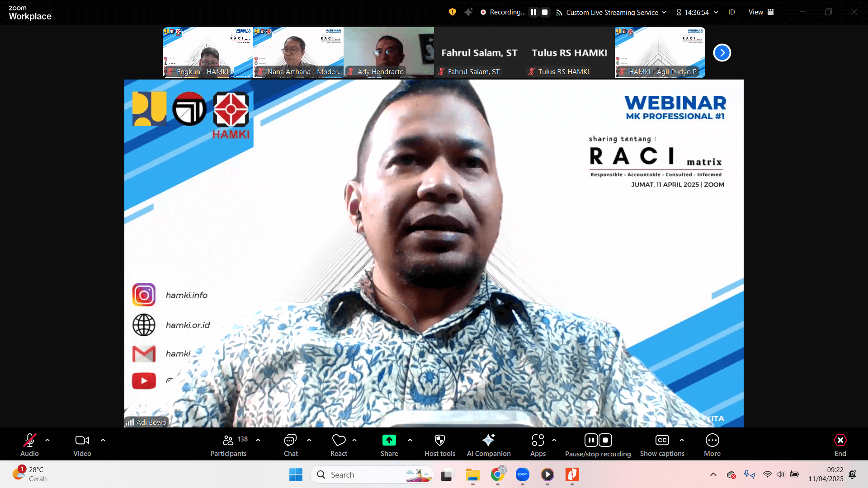Image resolution: width=868 pixels, height=488 pixels.
Task: Unmute the microphone Audio button
Action: click(30, 441)
